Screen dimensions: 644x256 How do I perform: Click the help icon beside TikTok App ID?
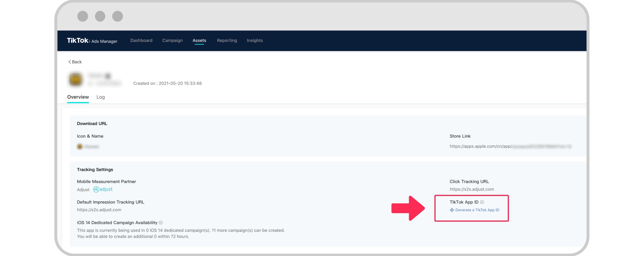click(x=482, y=202)
